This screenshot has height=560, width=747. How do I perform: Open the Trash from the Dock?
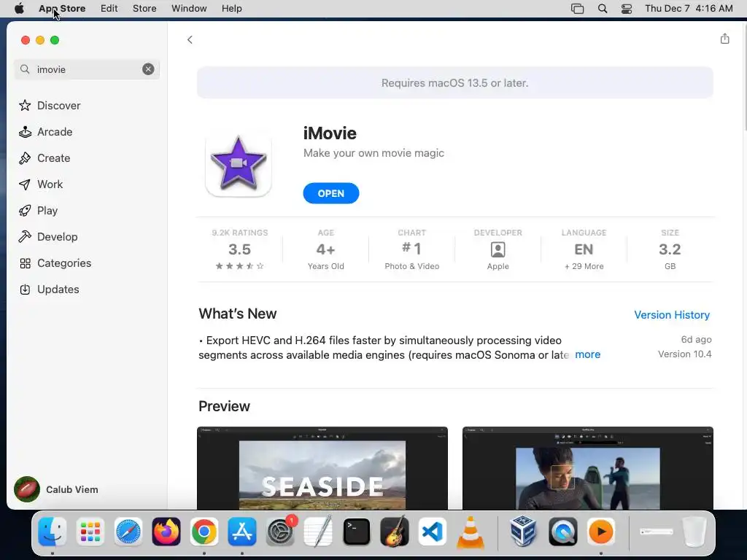click(x=694, y=532)
